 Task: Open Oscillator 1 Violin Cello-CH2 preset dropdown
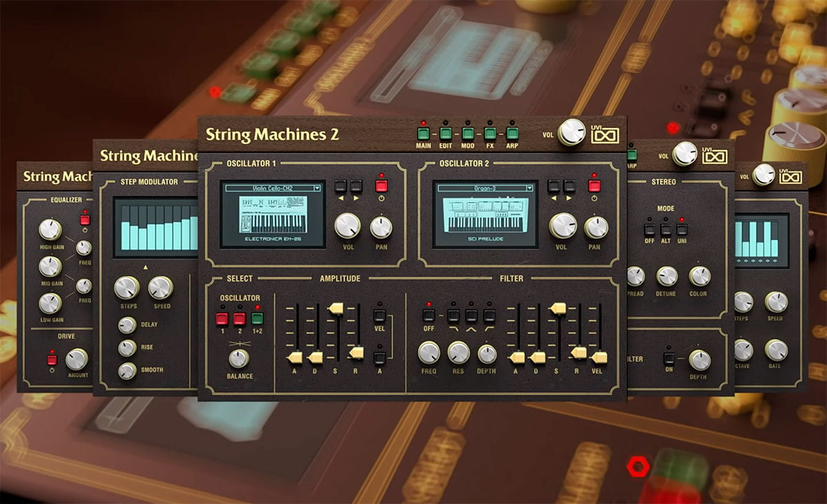pyautogui.click(x=274, y=187)
